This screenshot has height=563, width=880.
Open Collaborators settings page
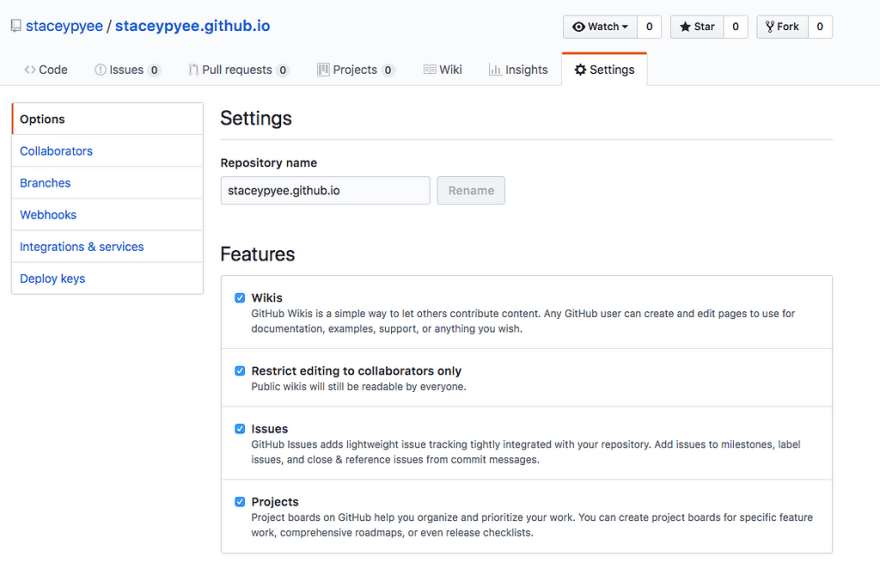107,151
